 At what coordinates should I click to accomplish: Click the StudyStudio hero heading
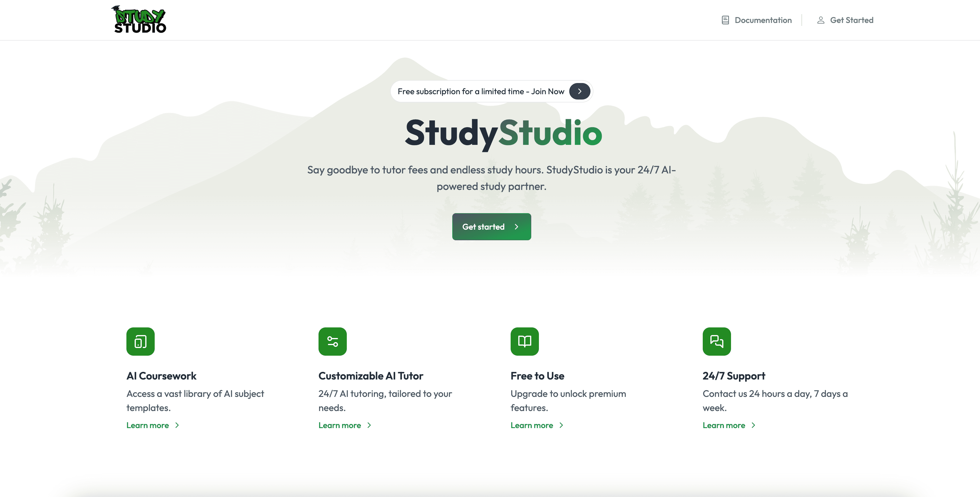(503, 133)
